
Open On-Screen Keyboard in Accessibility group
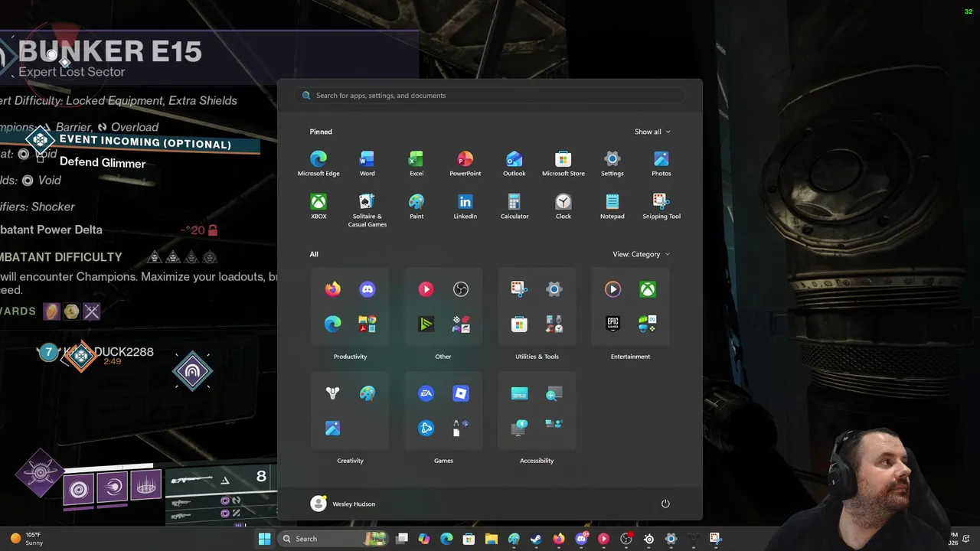519,393
